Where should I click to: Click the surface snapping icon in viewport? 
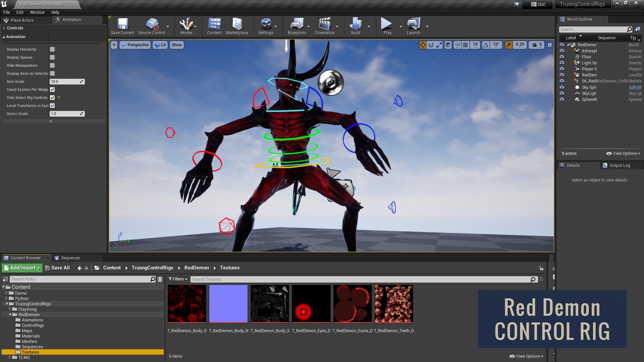(x=457, y=45)
